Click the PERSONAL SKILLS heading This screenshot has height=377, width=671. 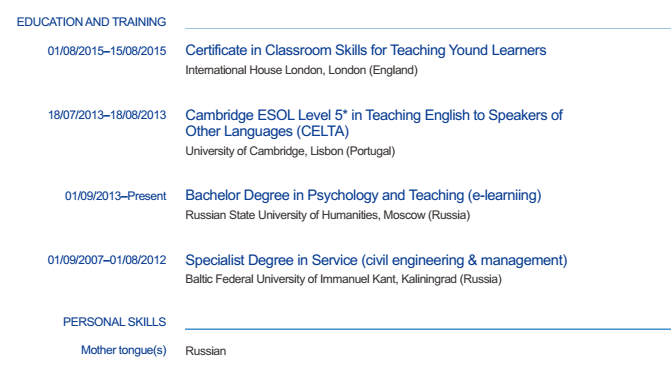click(114, 322)
